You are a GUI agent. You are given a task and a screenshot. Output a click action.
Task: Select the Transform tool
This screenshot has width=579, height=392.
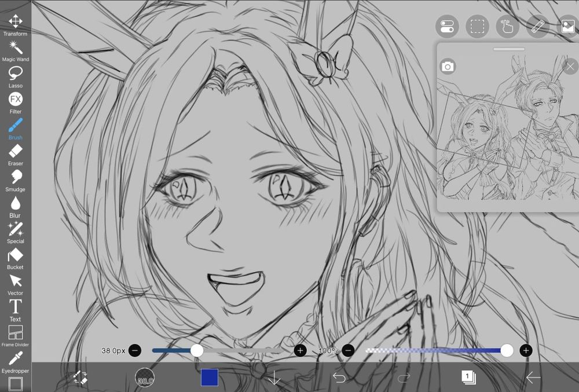[x=15, y=25]
